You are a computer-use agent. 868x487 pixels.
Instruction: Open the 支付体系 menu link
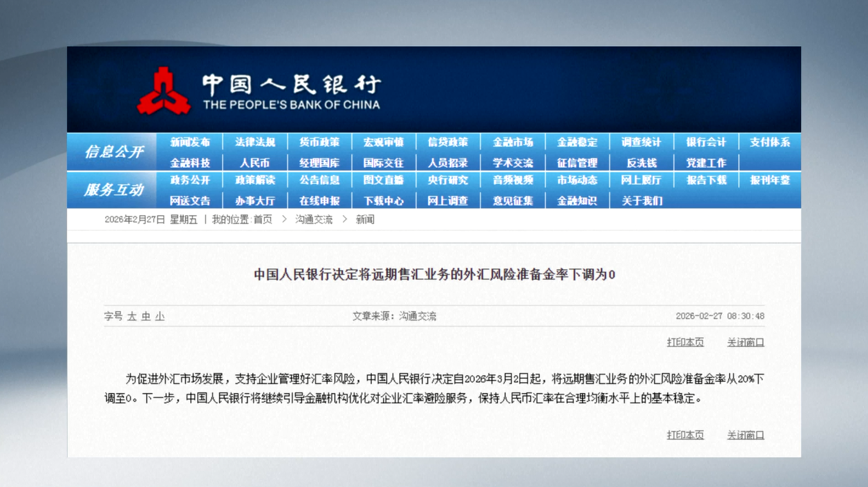pyautogui.click(x=770, y=142)
